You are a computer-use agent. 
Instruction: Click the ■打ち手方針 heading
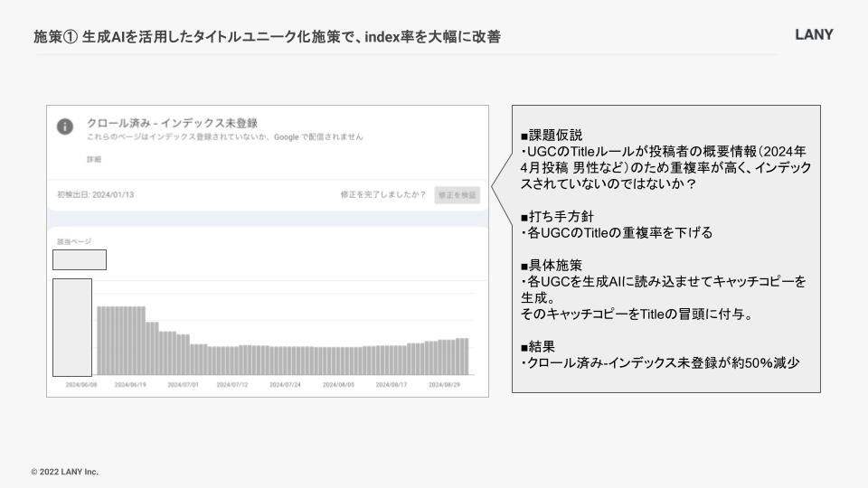(557, 216)
